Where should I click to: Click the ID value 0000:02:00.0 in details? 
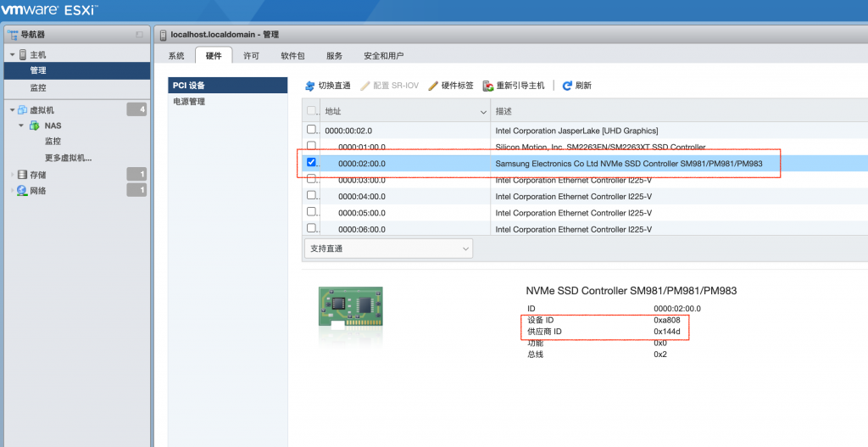[677, 309]
